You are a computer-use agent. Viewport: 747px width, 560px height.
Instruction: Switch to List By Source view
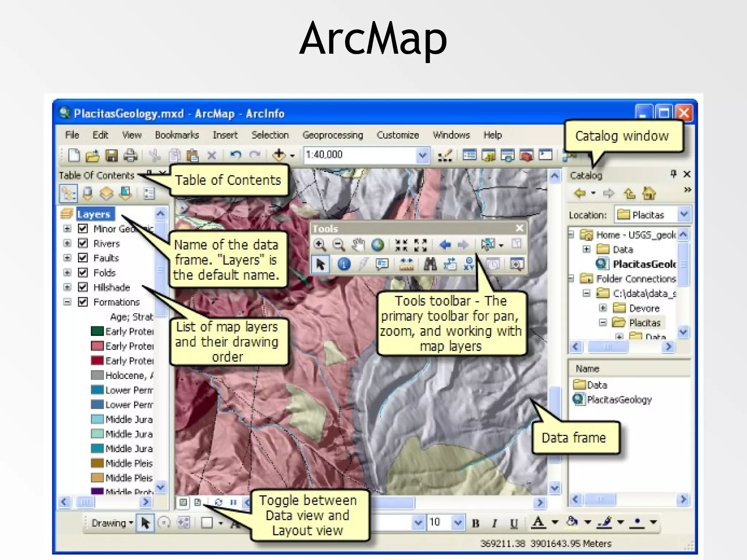(x=87, y=193)
